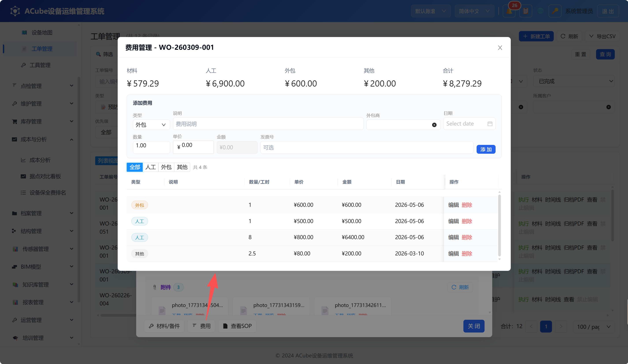Open the 100 / page size dropdown
Screen dimensions: 628x364
pyautogui.click(x=593, y=326)
